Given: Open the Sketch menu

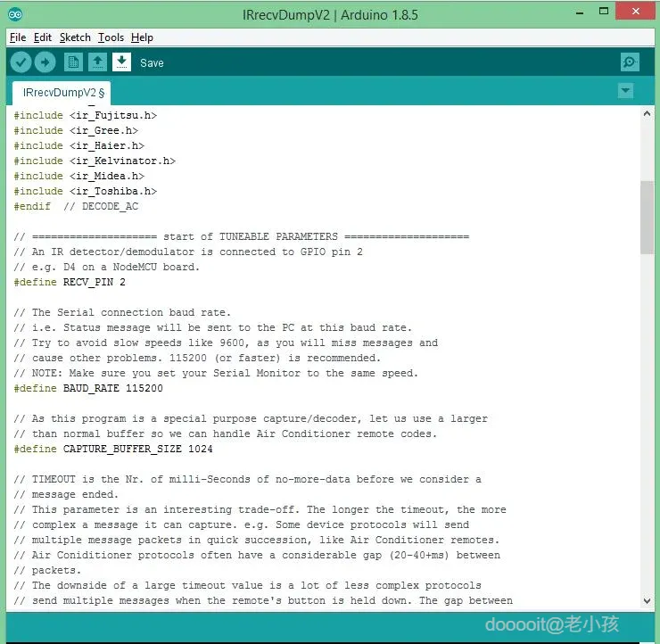Looking at the screenshot, I should click(x=75, y=37).
